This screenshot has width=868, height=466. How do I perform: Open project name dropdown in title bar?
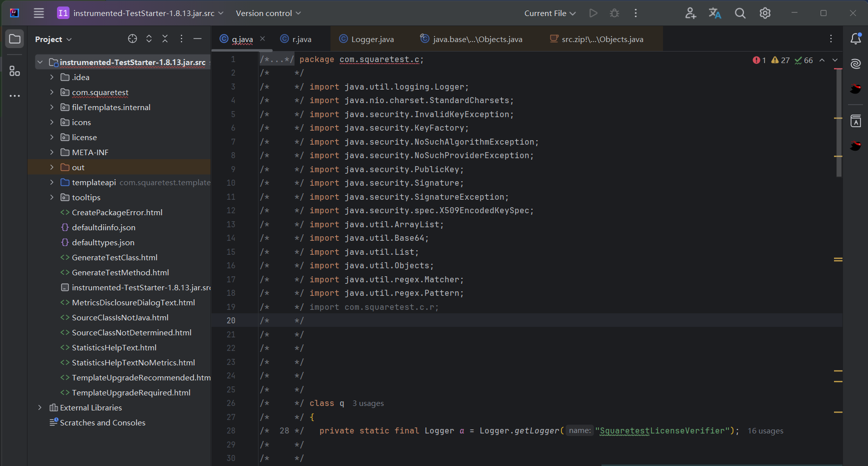click(140, 13)
